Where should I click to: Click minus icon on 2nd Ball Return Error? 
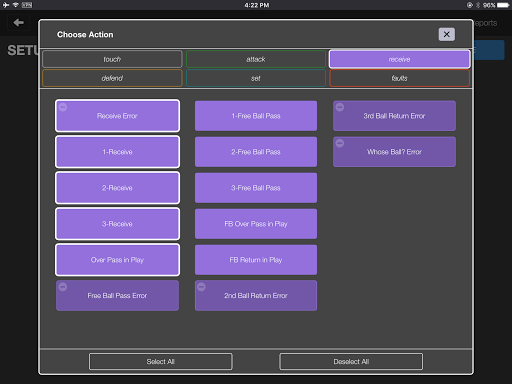(201, 287)
